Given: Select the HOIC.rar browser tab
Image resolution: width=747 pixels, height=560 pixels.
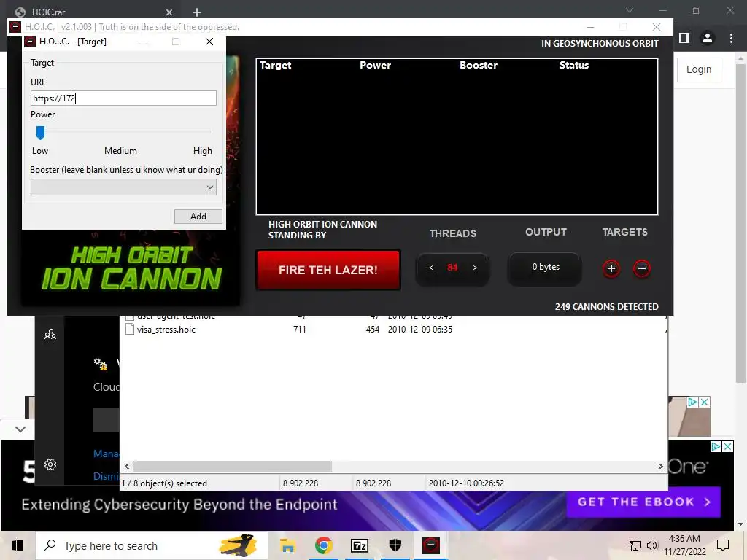Looking at the screenshot, I should tap(93, 12).
